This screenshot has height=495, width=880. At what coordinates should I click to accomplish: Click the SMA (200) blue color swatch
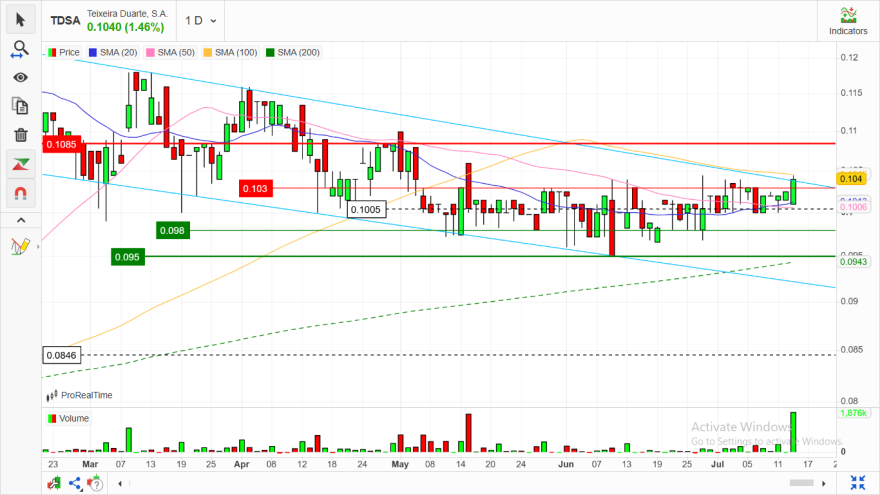tap(271, 52)
